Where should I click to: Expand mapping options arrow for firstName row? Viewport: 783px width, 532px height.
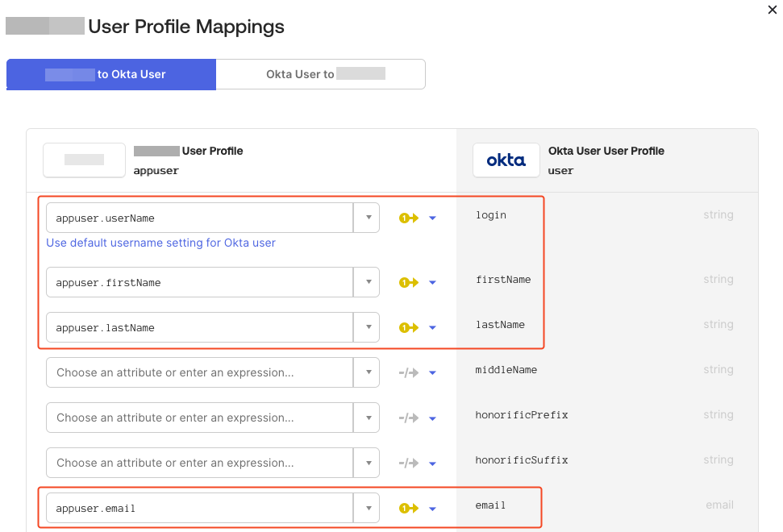click(x=432, y=282)
